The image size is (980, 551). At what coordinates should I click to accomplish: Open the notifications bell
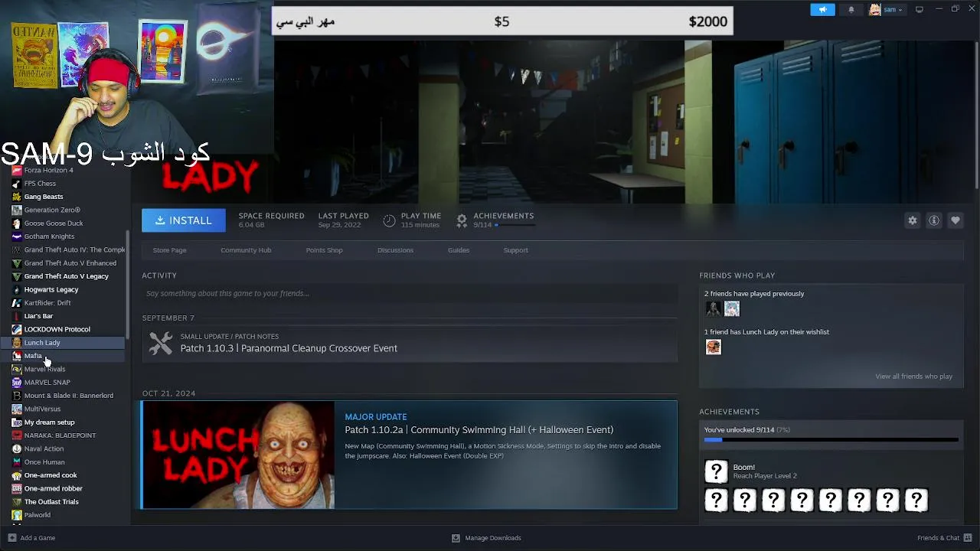[851, 10]
